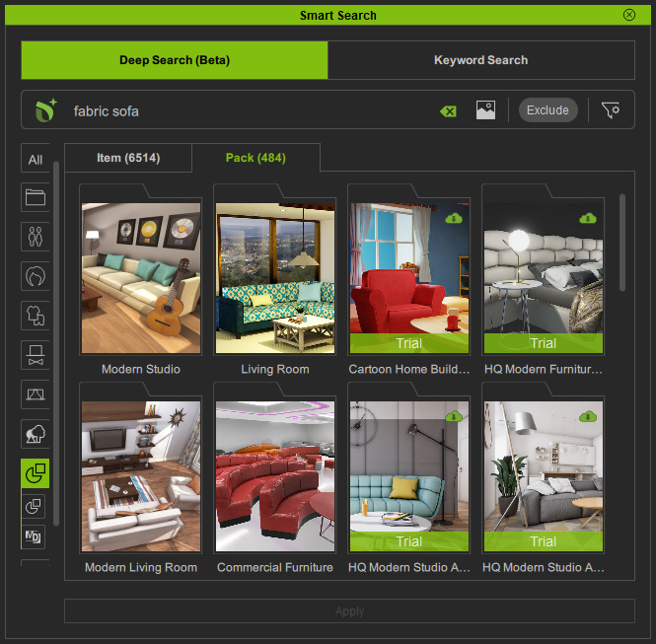Select the Cloth category icon
656x644 pixels.
tap(36, 316)
